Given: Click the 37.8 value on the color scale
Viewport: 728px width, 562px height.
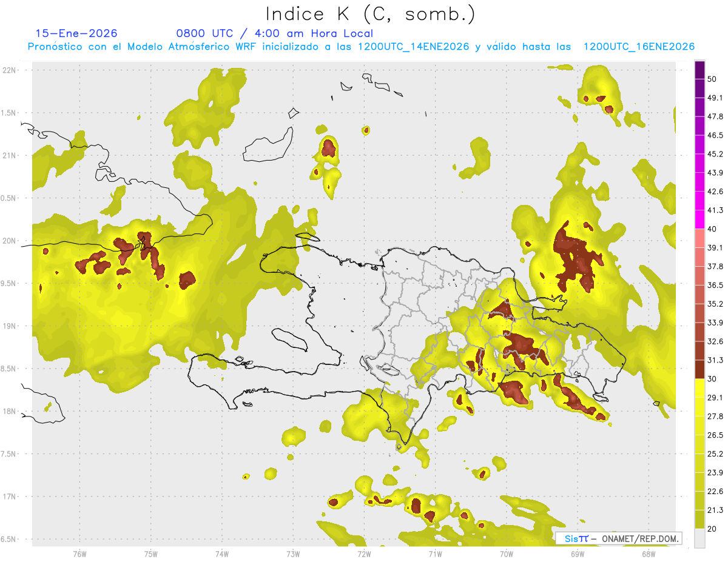Looking at the screenshot, I should click(x=715, y=267).
